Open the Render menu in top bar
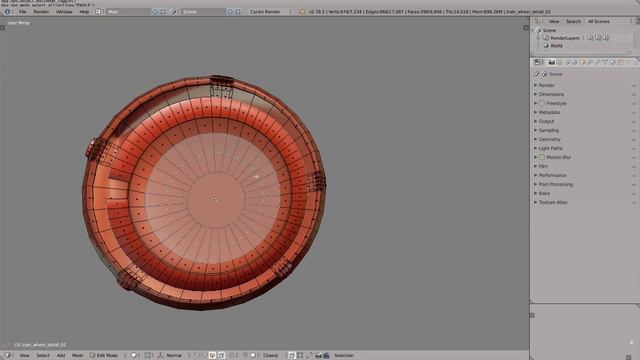This screenshot has height=360, width=640. point(41,12)
